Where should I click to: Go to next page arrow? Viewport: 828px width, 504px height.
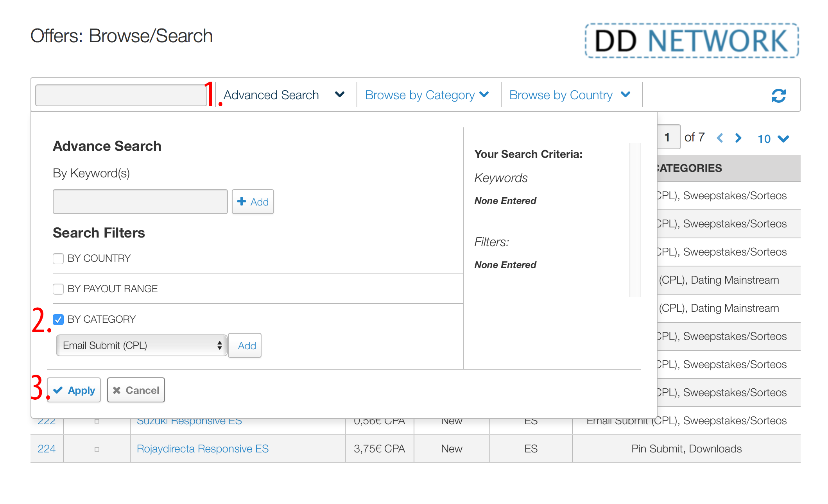[x=738, y=138]
